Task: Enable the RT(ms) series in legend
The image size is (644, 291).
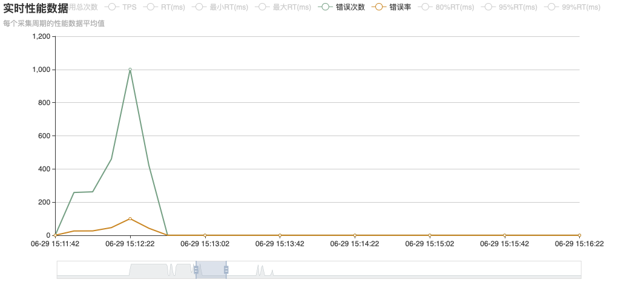Action: click(172, 7)
